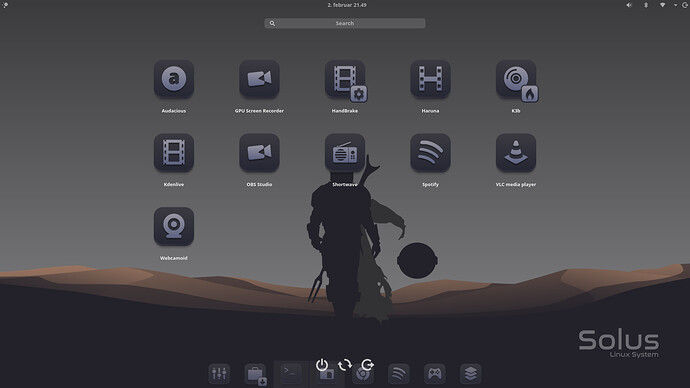Open the mixer sliders icon in dock
The width and height of the screenshot is (690, 388).
point(219,373)
